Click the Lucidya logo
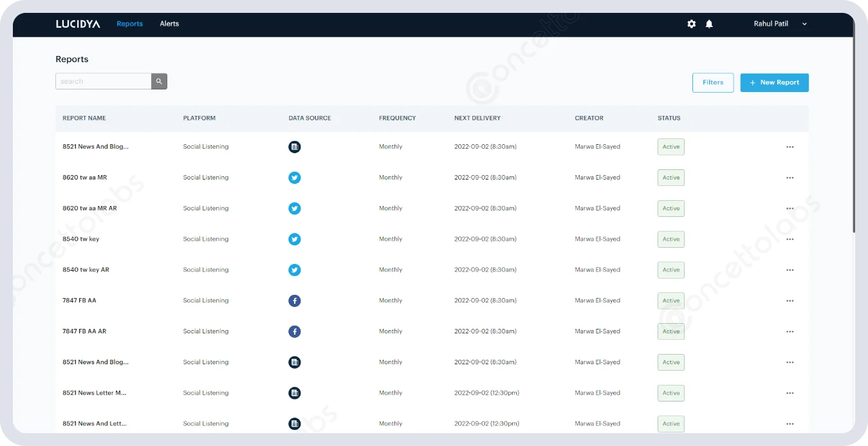Viewport: 868px width, 446px height. (x=78, y=23)
